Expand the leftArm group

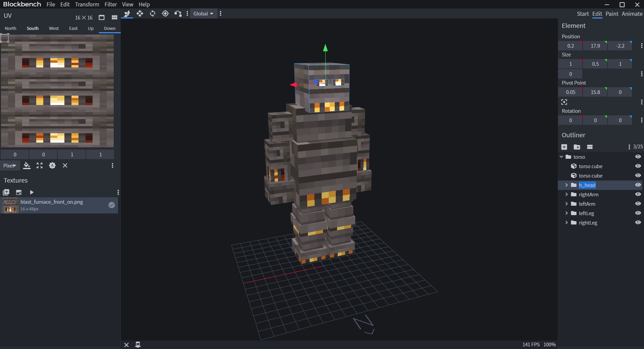click(x=567, y=204)
